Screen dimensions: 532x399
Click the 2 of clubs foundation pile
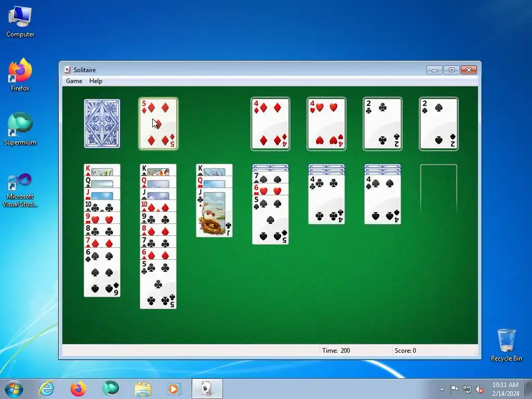pos(382,124)
